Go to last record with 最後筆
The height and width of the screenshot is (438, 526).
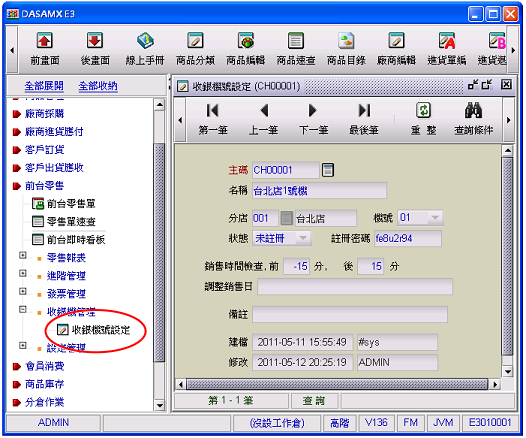pos(364,110)
